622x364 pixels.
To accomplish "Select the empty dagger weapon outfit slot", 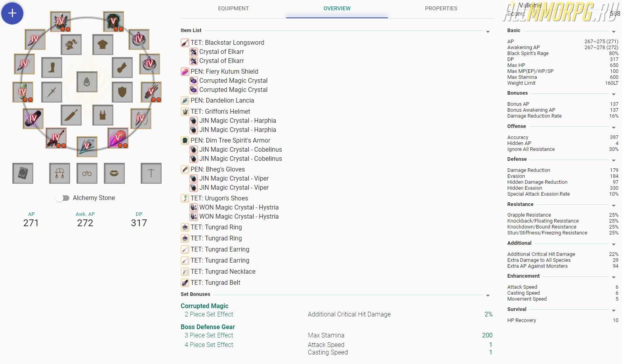I will point(52,92).
